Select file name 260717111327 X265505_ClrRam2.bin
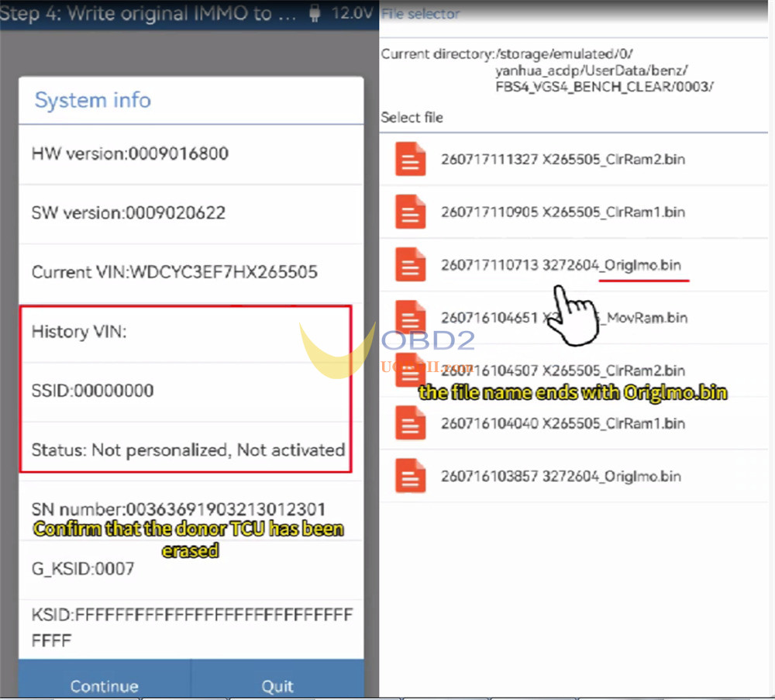This screenshot has width=775, height=700. (x=563, y=159)
